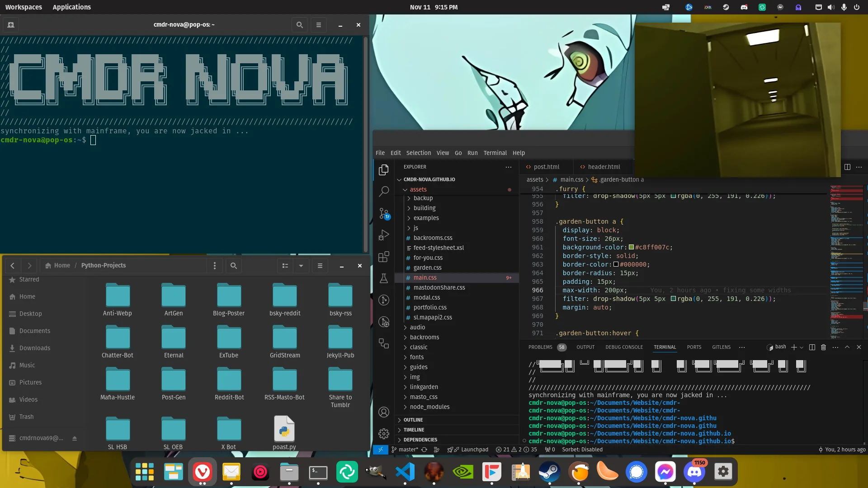Toggle Sorbet: Disabled in status bar

(582, 450)
